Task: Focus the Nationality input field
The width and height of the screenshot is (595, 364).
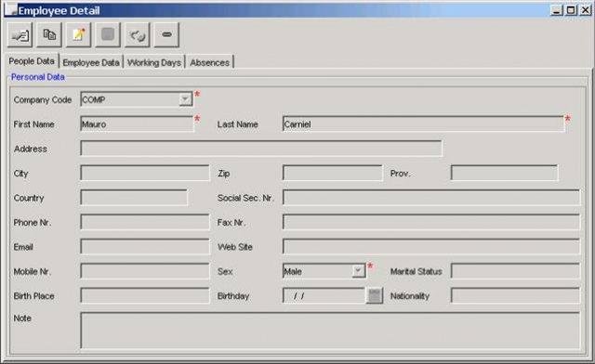Action: [x=515, y=295]
